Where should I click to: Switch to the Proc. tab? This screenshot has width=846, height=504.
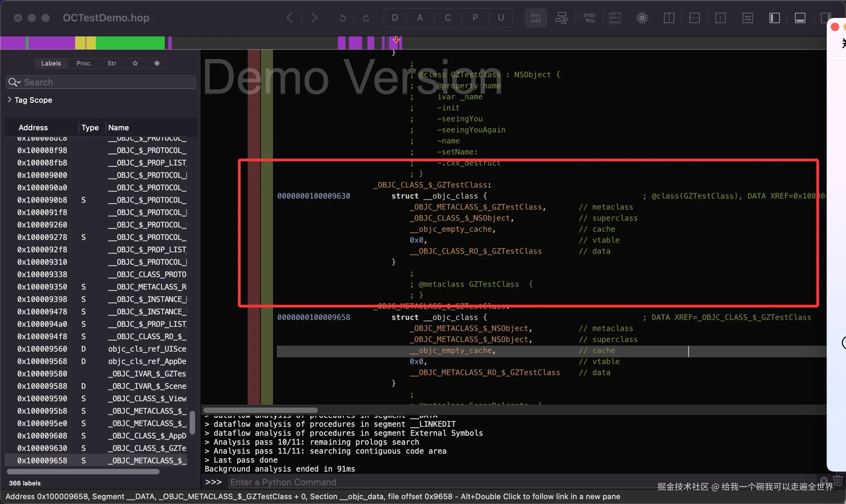[84, 63]
